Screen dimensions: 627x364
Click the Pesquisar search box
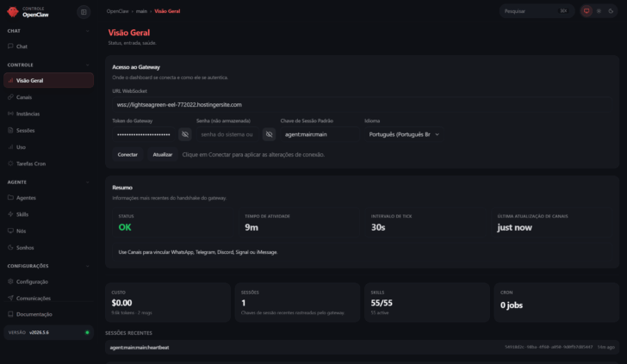pos(537,11)
